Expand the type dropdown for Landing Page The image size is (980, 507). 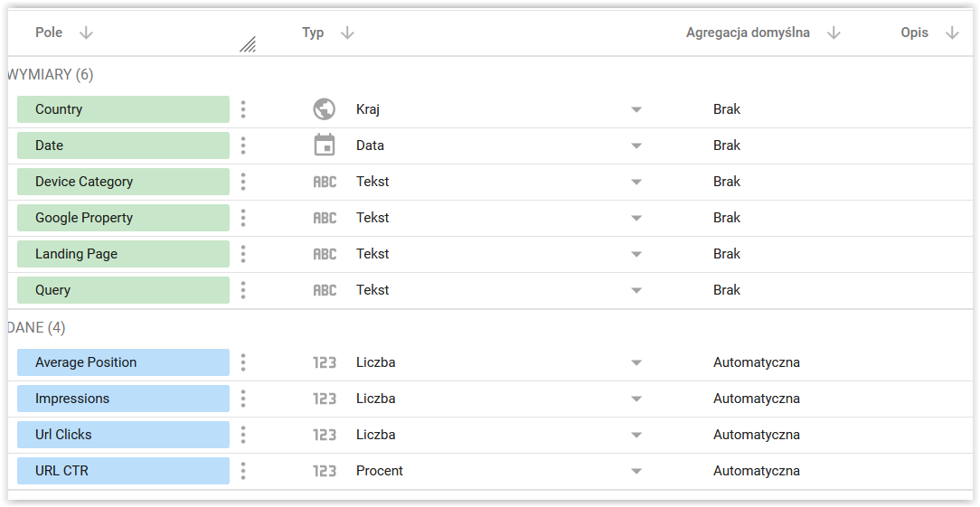(636, 255)
